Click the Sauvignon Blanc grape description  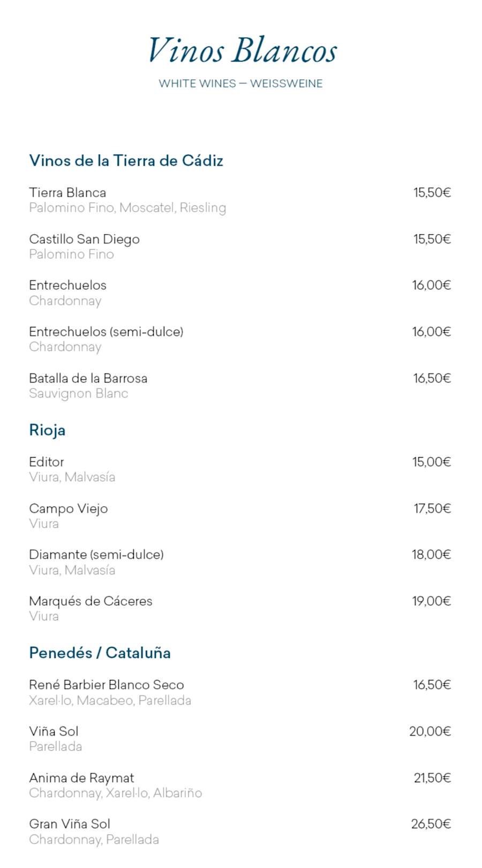[78, 394]
